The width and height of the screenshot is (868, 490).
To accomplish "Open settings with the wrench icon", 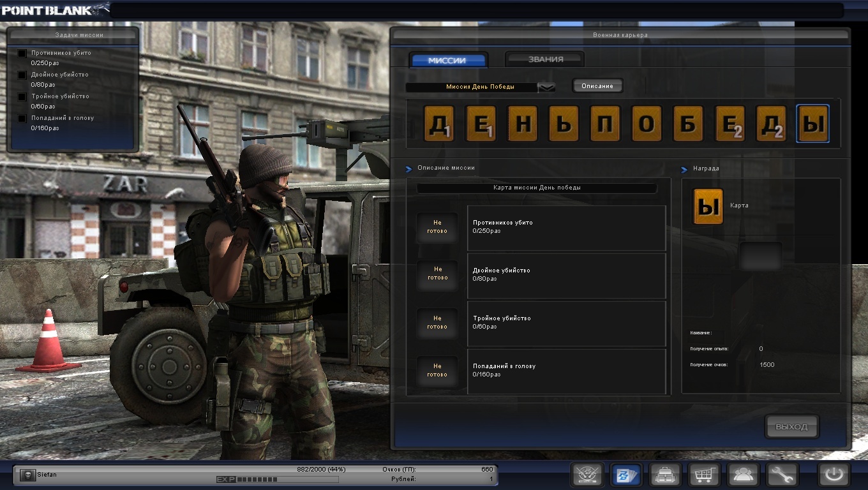I will coord(782,475).
